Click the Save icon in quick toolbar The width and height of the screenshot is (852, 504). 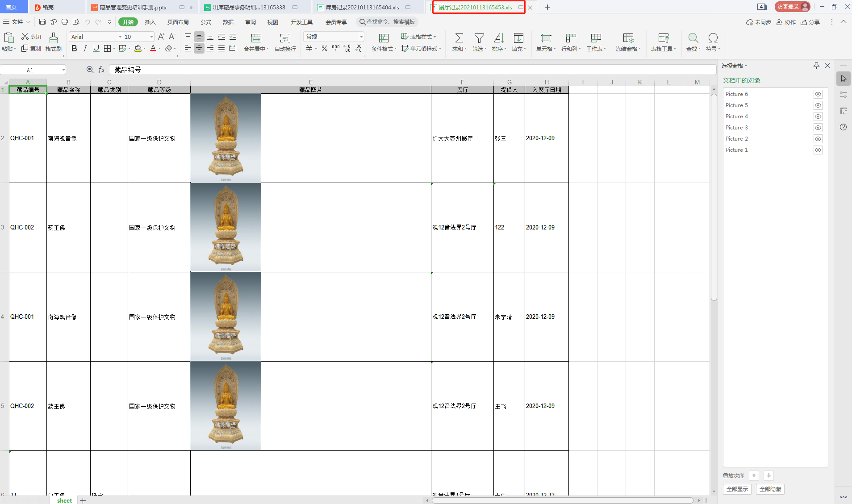click(x=42, y=22)
